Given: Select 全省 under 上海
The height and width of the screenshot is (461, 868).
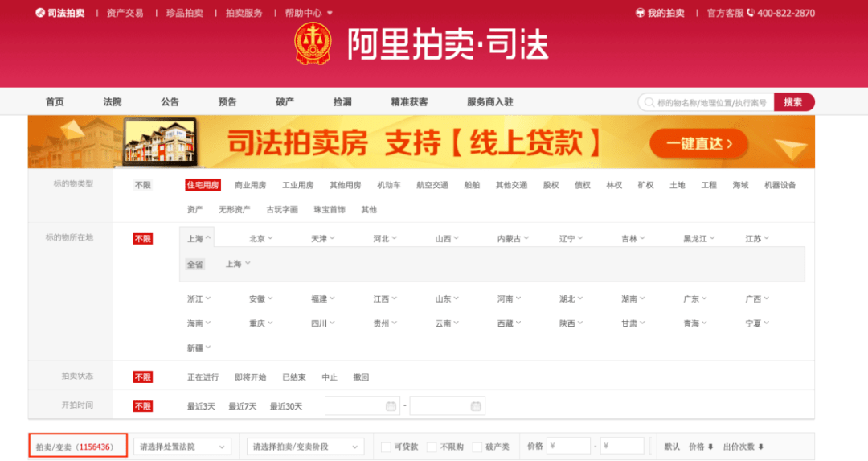Looking at the screenshot, I should [194, 265].
